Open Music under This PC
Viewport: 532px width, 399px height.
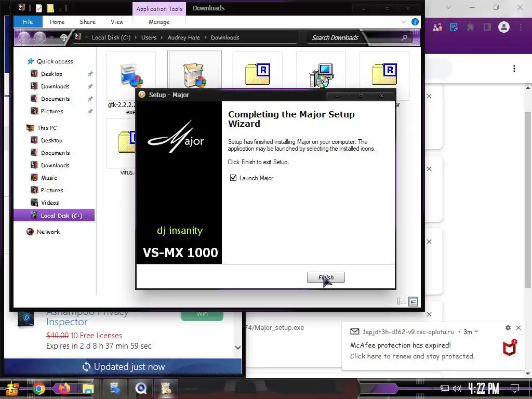click(x=49, y=178)
